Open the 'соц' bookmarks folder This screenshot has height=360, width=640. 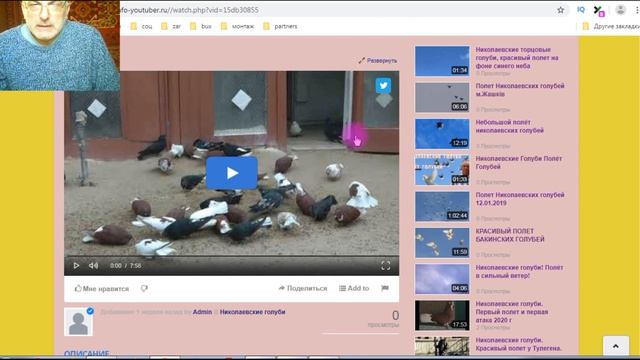[x=141, y=27]
